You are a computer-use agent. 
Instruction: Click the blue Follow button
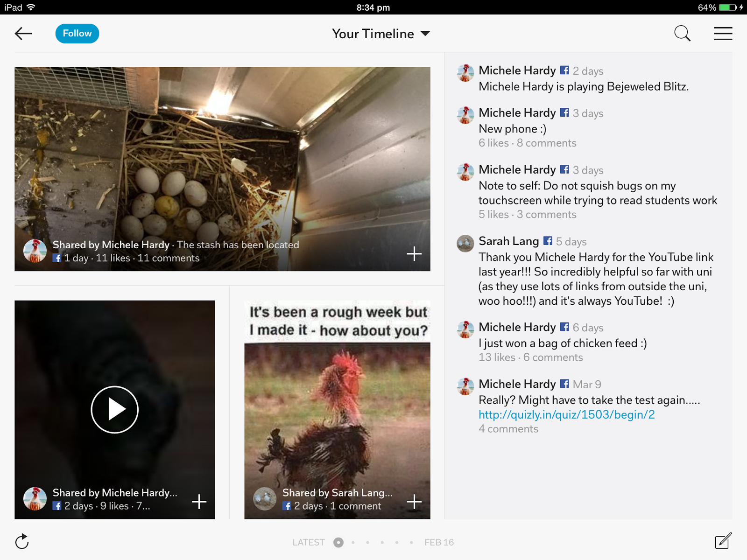tap(77, 34)
